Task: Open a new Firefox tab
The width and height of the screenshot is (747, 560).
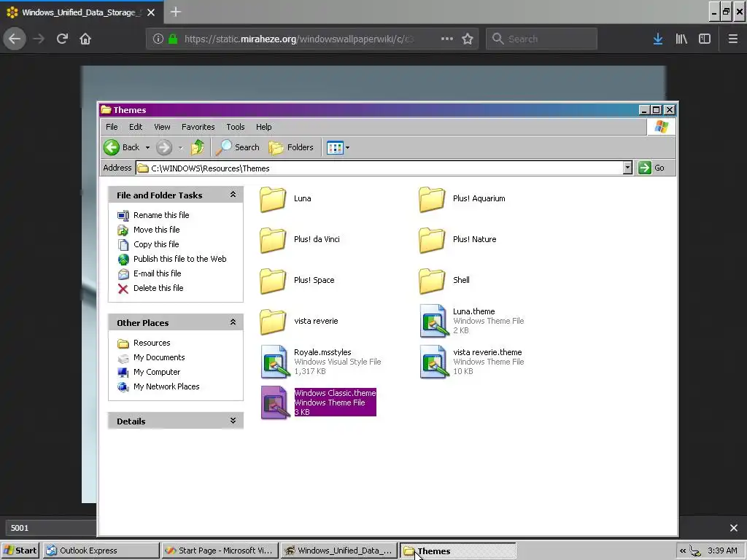Action: tap(176, 12)
